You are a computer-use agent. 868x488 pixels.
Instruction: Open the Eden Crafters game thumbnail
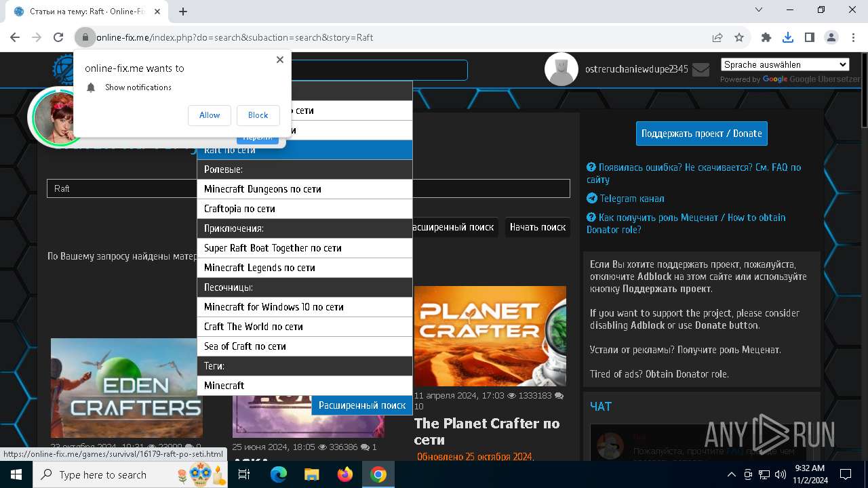(127, 388)
